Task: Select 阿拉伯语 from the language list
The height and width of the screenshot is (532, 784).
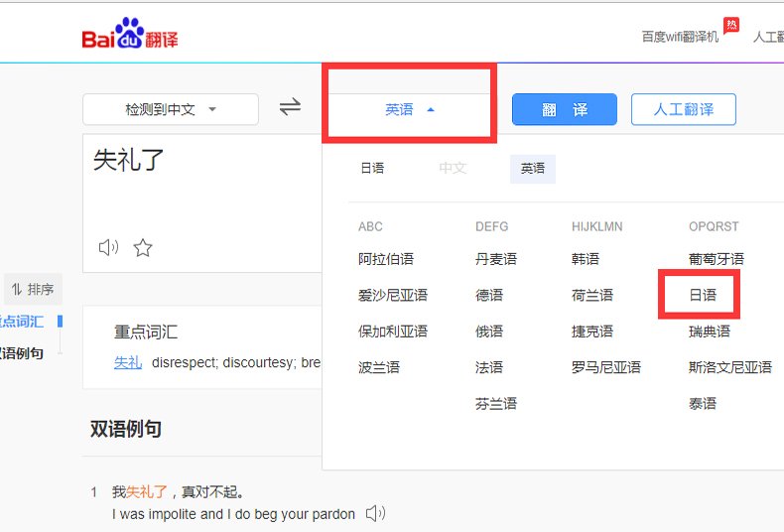Action: (386, 259)
